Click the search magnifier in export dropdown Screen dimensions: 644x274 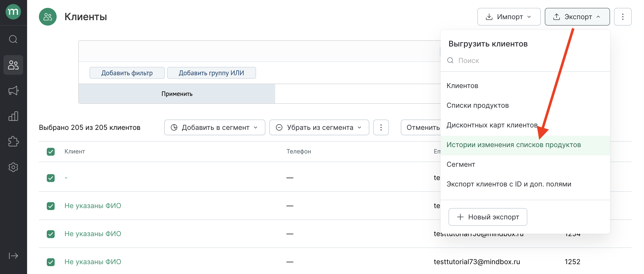click(450, 60)
